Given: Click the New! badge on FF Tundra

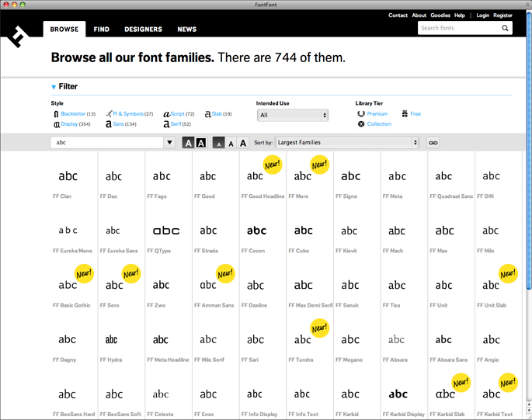Looking at the screenshot, I should pyautogui.click(x=320, y=328).
